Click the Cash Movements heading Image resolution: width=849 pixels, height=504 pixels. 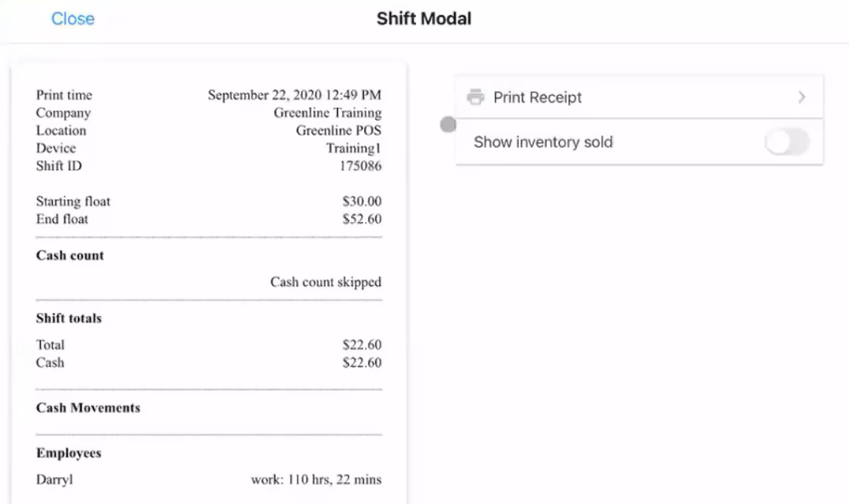tap(88, 408)
